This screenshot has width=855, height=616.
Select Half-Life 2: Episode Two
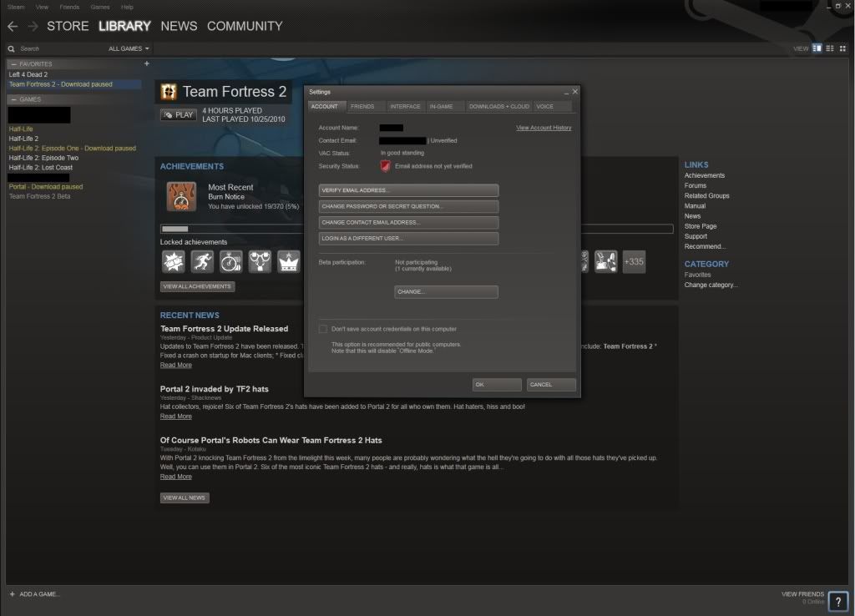(x=43, y=158)
